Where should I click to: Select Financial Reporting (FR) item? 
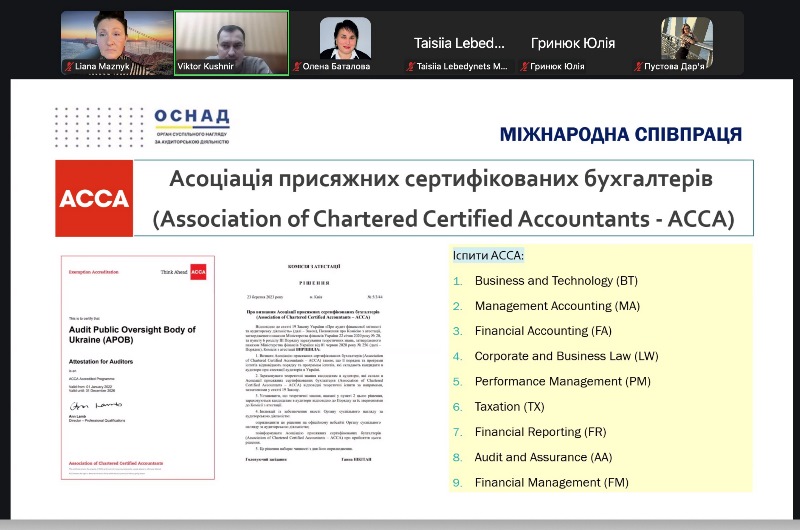click(x=540, y=432)
